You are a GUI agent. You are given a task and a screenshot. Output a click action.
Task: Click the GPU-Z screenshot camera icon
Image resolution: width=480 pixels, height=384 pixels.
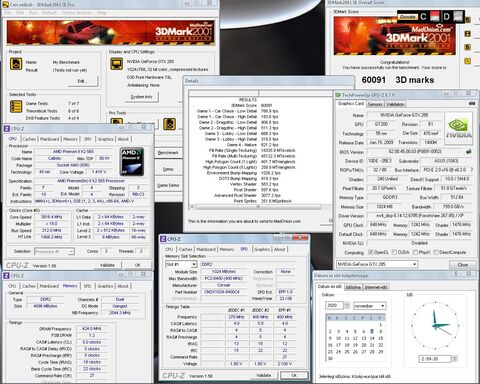click(x=472, y=104)
